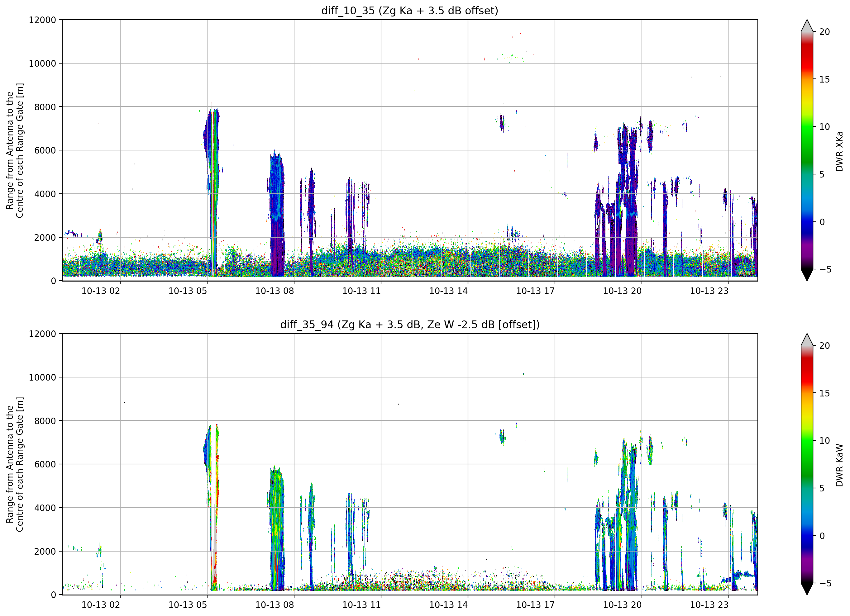This screenshot has height=616, width=850.
Task: Select the 10-13 23 tick in diff_35_94 plot
Action: (x=709, y=605)
